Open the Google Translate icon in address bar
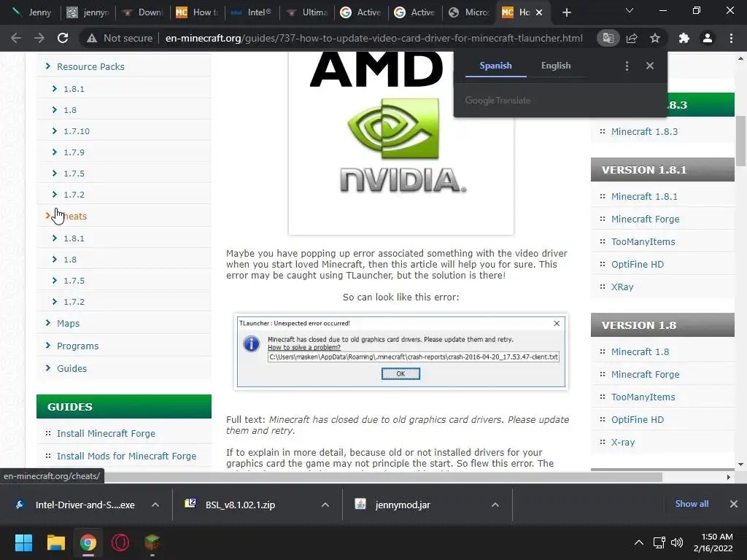The width and height of the screenshot is (747, 560). pyautogui.click(x=608, y=38)
